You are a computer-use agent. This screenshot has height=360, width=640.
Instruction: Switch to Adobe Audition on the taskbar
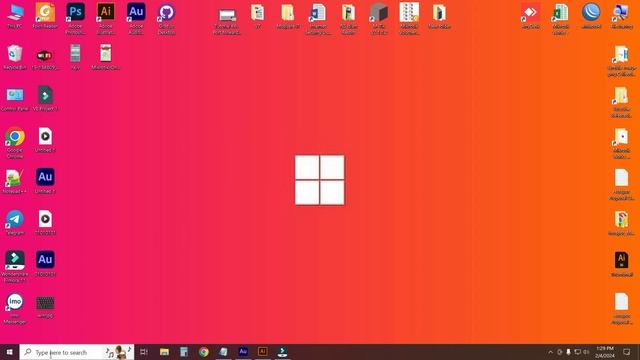243,352
